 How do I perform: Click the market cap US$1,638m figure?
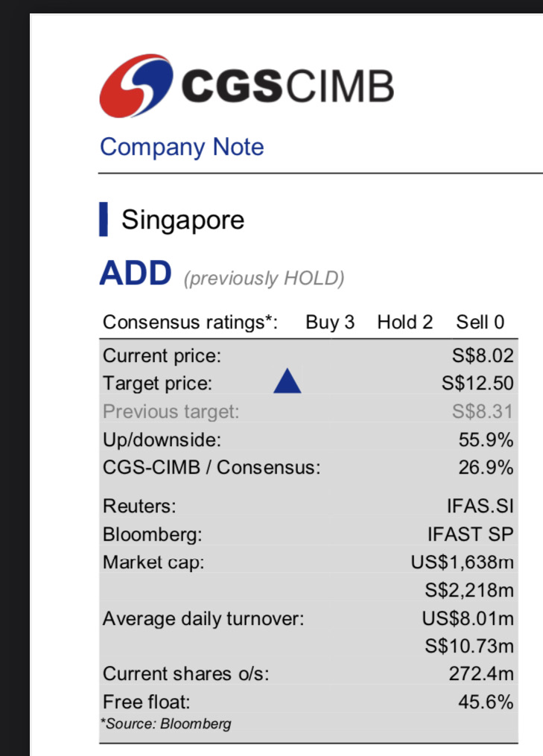[463, 562]
